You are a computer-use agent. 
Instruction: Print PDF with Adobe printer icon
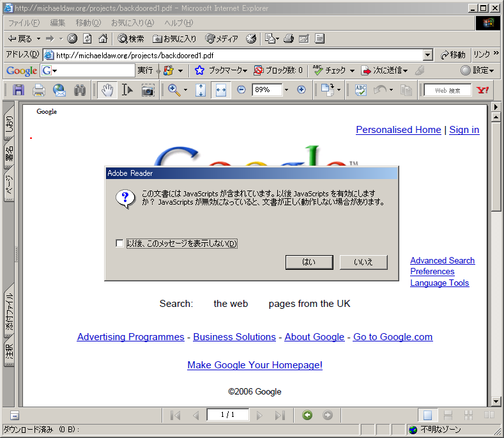pos(38,90)
